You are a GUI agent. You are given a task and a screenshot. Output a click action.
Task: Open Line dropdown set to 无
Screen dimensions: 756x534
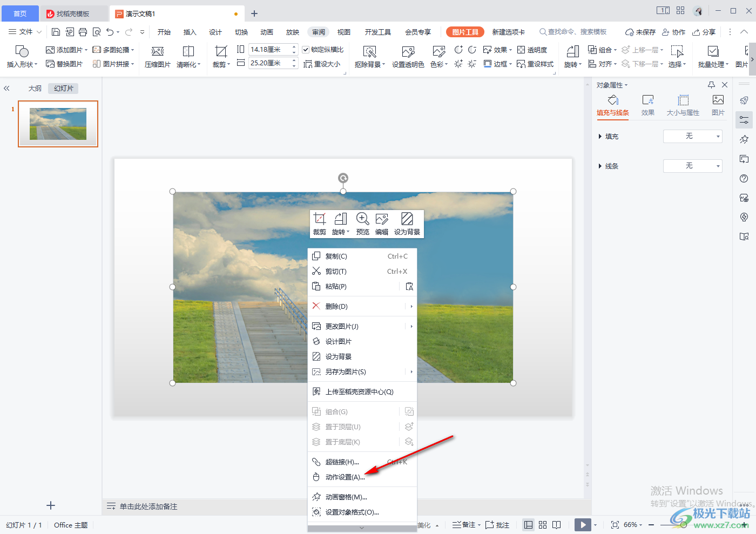pos(693,166)
